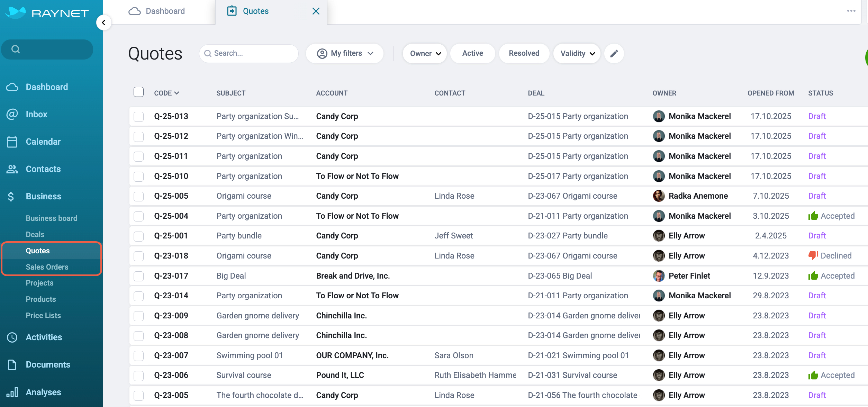868x407 pixels.
Task: Click Elly Arrow avatar in Q-25-001 row
Action: [659, 236]
